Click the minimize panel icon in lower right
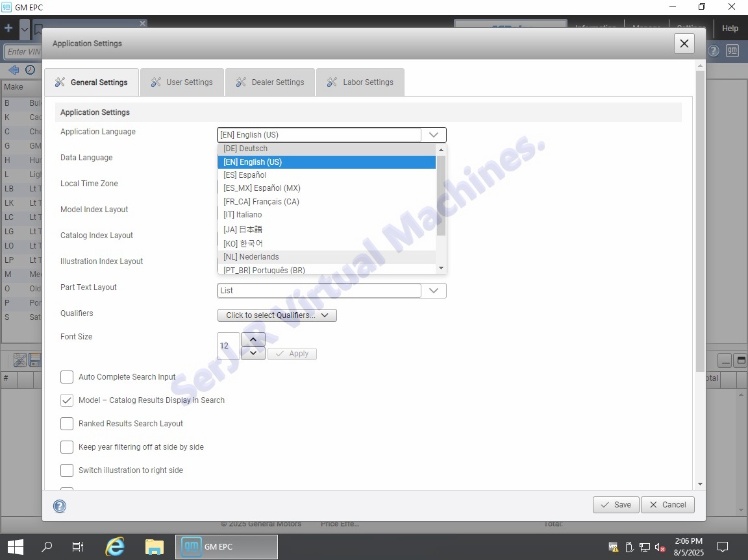Viewport: 748px width, 560px height. coord(725,361)
